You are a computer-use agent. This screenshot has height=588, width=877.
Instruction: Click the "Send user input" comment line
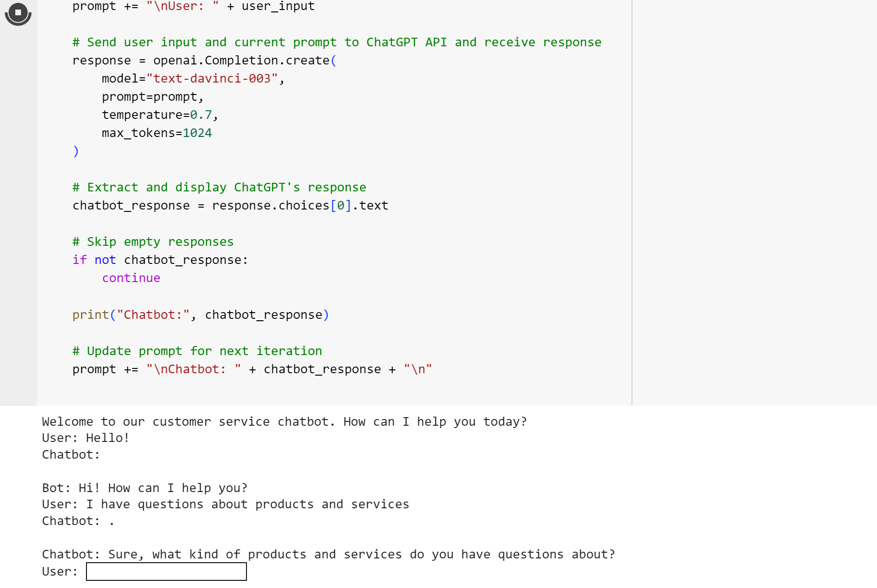click(337, 42)
